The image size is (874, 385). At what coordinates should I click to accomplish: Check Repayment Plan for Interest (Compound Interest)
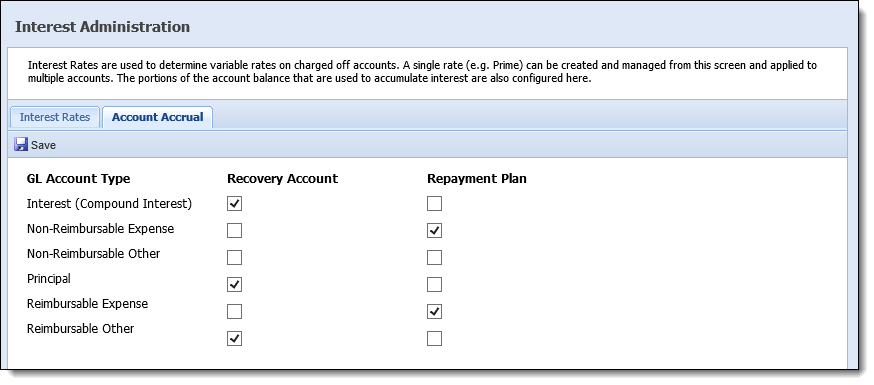(x=435, y=204)
